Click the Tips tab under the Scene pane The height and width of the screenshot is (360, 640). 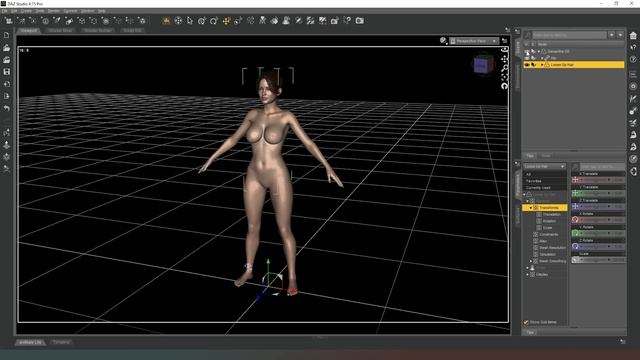[x=530, y=156]
